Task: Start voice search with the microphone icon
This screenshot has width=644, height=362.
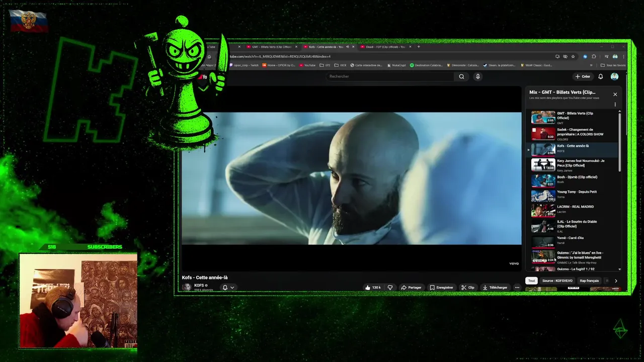Action: [478, 76]
